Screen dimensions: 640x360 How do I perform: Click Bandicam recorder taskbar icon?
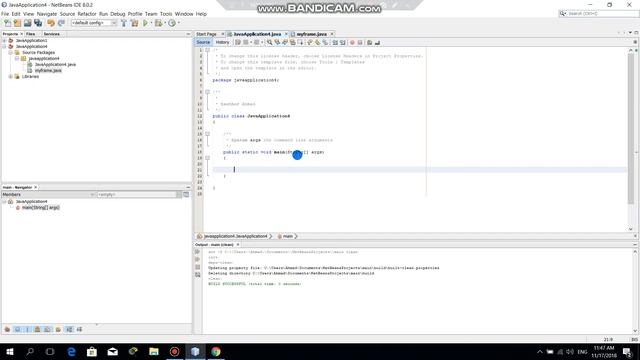click(x=174, y=351)
